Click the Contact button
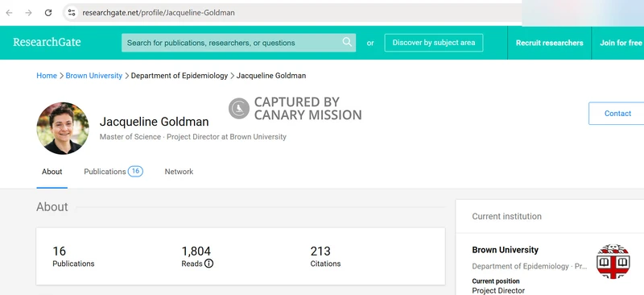The height and width of the screenshot is (295, 644). (617, 114)
